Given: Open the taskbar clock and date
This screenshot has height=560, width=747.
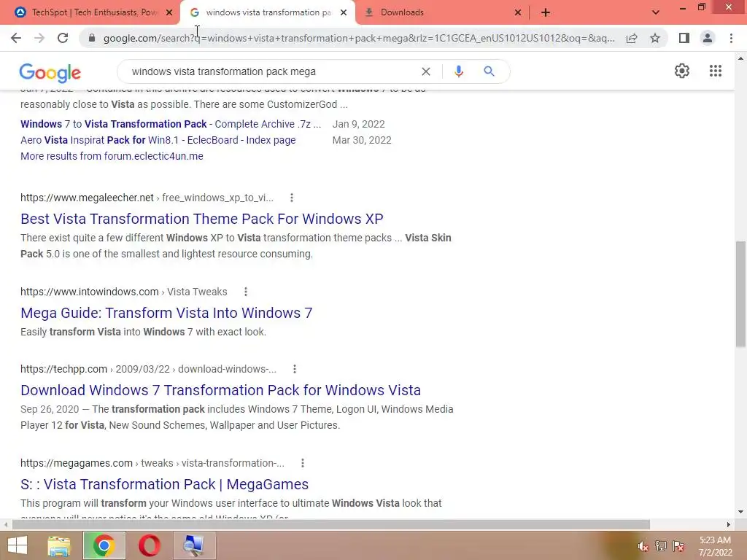Looking at the screenshot, I should coord(715,546).
